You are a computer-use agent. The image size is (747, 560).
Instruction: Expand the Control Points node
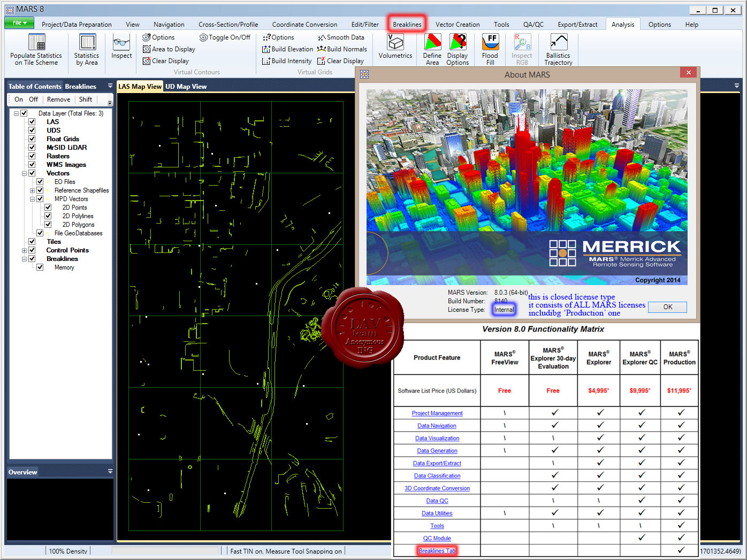(24, 250)
